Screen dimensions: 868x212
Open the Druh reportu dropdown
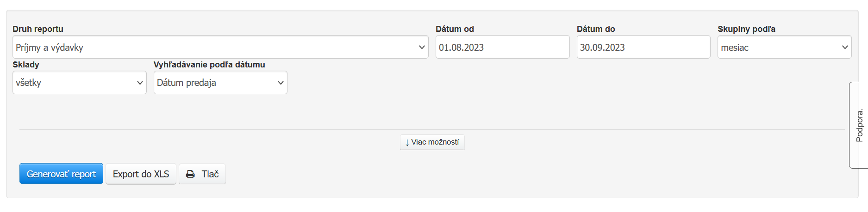tap(220, 47)
